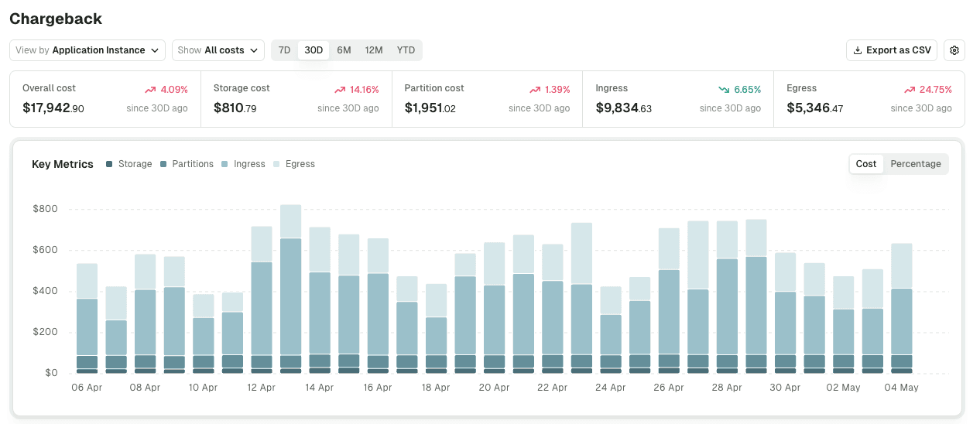Select the 7D time range
The image size is (980, 424).
click(x=284, y=50)
